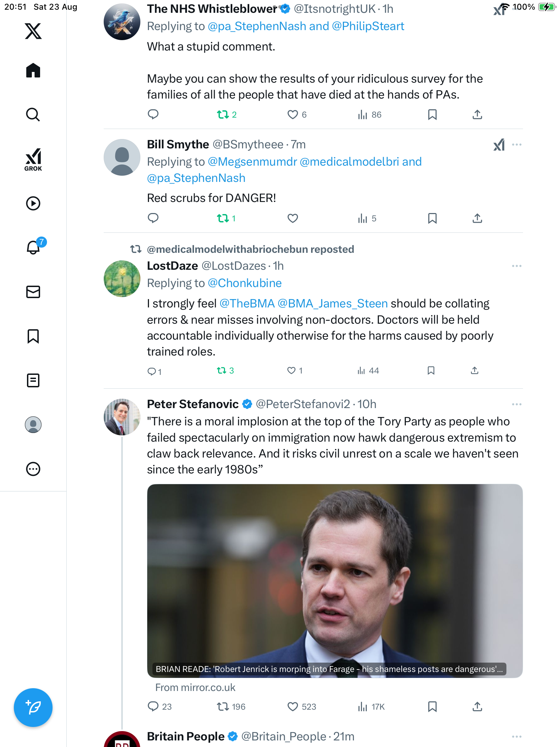Like The NHS Whistleblower's reply
The image size is (560, 747).
coord(292,114)
